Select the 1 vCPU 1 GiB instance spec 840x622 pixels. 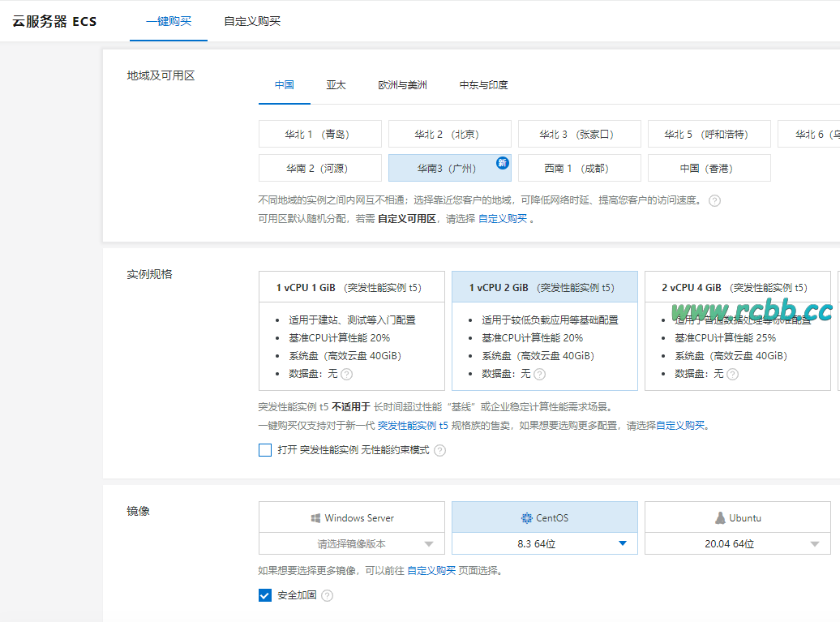pos(351,331)
